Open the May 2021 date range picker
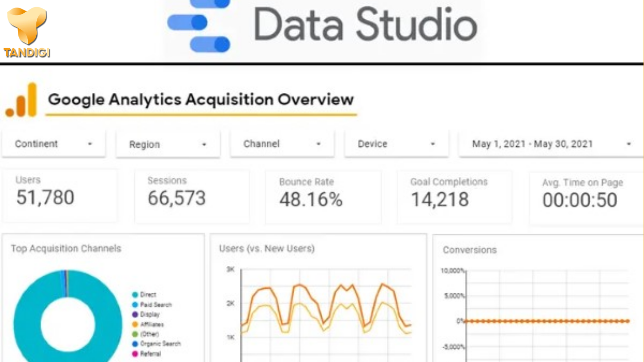This screenshot has width=644, height=362. (x=551, y=144)
